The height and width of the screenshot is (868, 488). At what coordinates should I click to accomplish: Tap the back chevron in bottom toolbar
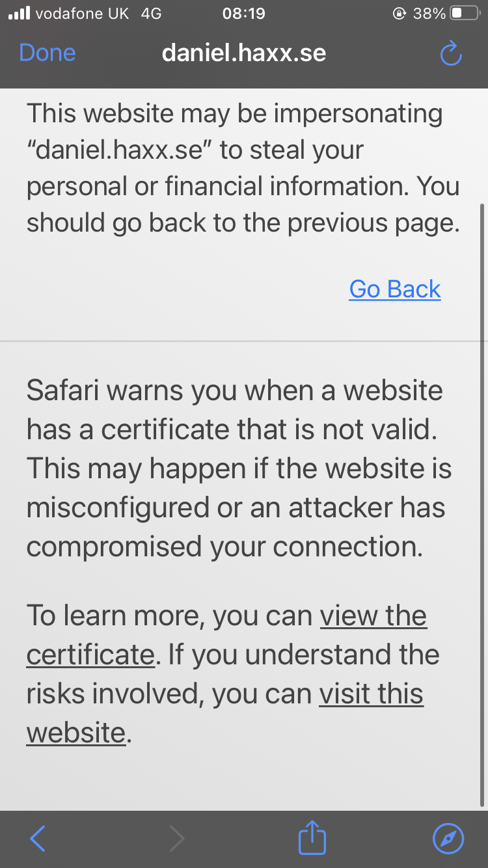[x=38, y=839]
